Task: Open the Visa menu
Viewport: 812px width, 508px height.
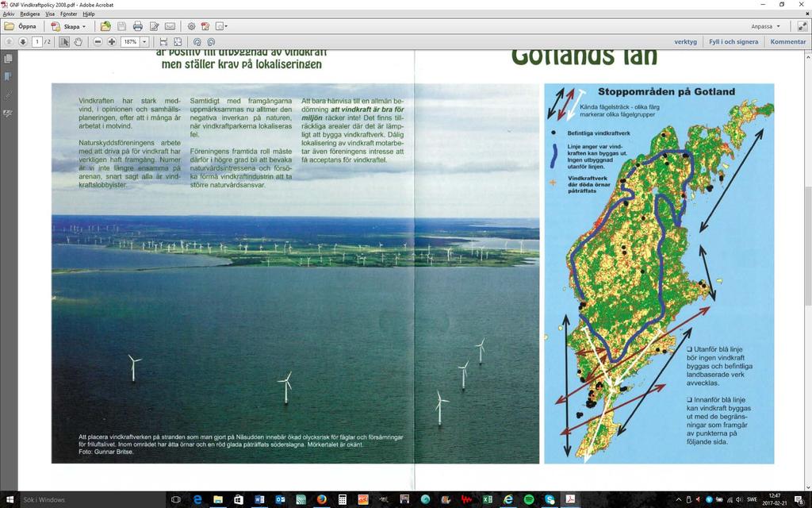Action: pos(50,14)
